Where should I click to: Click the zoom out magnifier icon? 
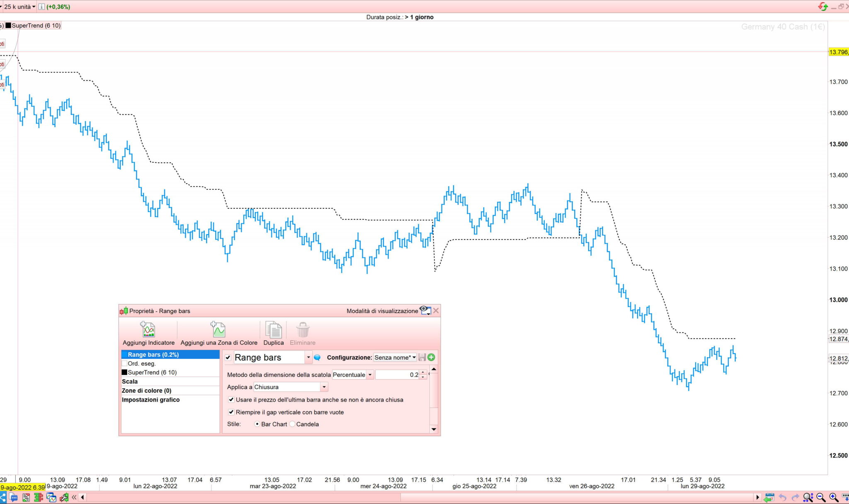click(x=820, y=497)
